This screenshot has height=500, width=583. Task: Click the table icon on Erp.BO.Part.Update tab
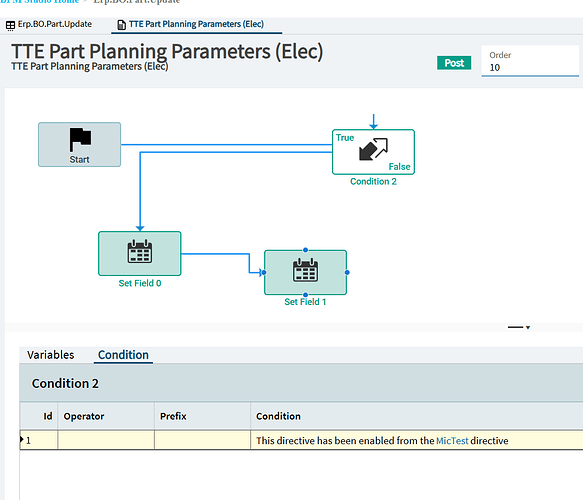tap(10, 25)
